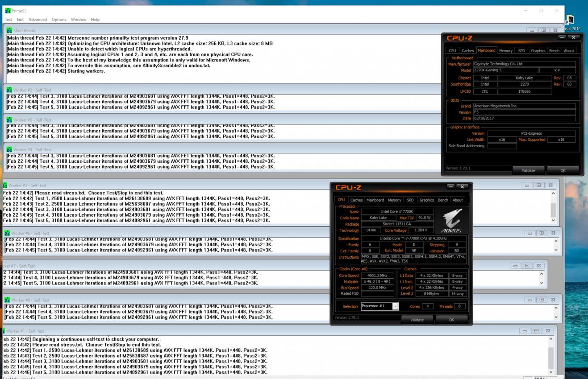Click Worker #1 scrollbar down arrow
This screenshot has height=379, width=588.
[550, 372]
